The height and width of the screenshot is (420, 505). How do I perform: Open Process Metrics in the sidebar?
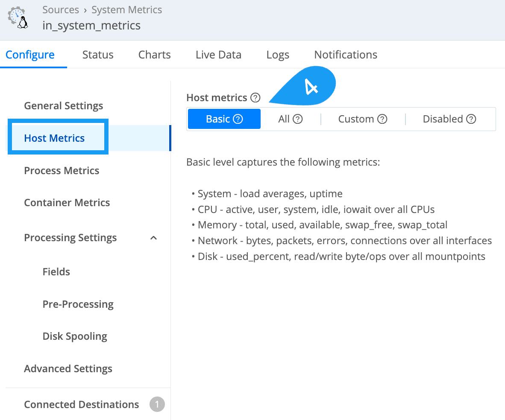pyautogui.click(x=62, y=170)
